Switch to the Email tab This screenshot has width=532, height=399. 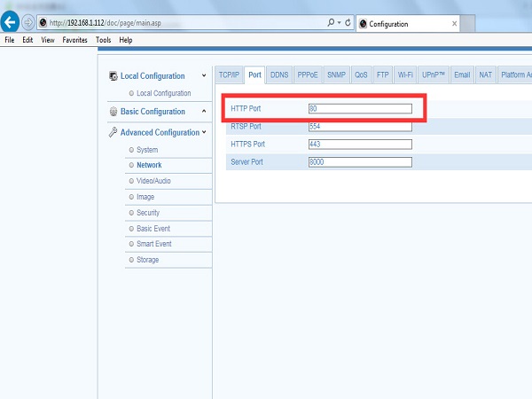pyautogui.click(x=462, y=75)
